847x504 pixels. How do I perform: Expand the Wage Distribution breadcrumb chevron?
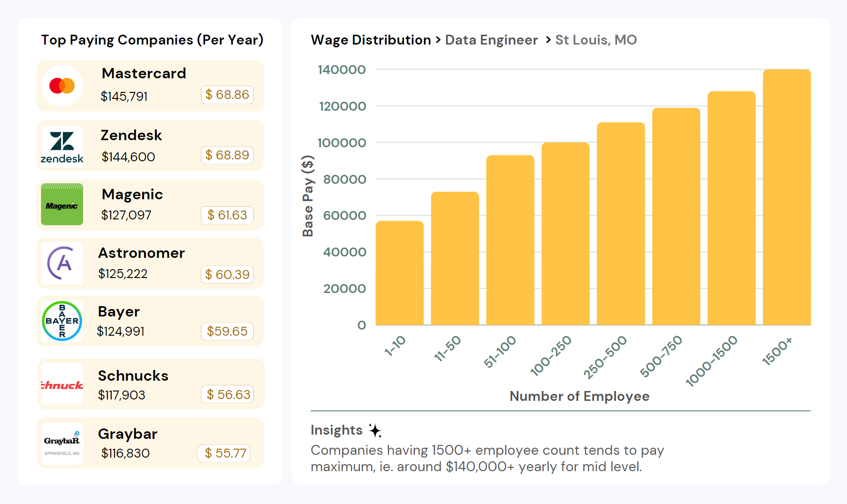point(438,40)
